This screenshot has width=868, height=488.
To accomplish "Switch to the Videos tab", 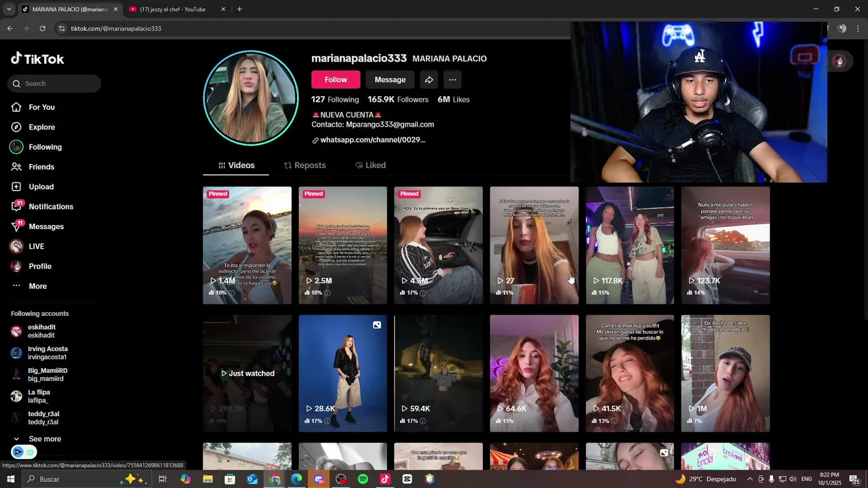I will [236, 165].
